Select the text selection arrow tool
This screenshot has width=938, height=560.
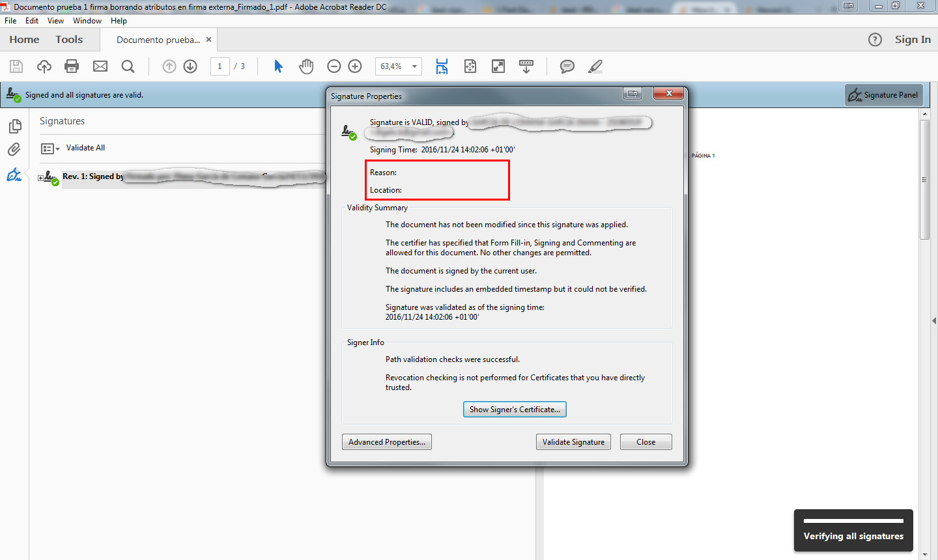(x=277, y=66)
